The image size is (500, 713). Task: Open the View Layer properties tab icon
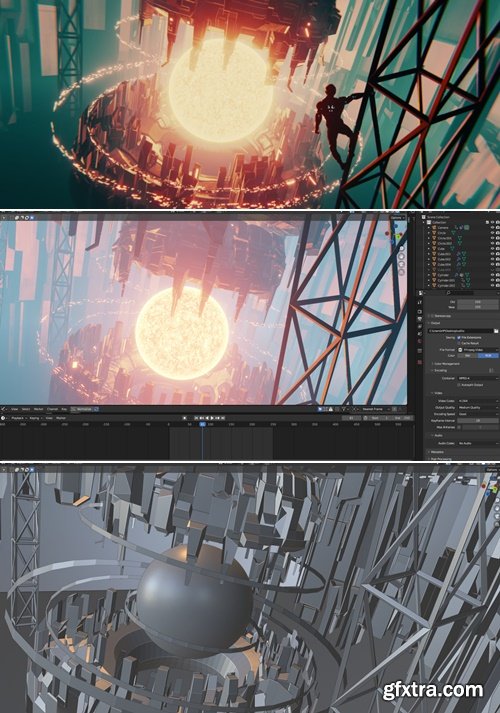point(420,326)
